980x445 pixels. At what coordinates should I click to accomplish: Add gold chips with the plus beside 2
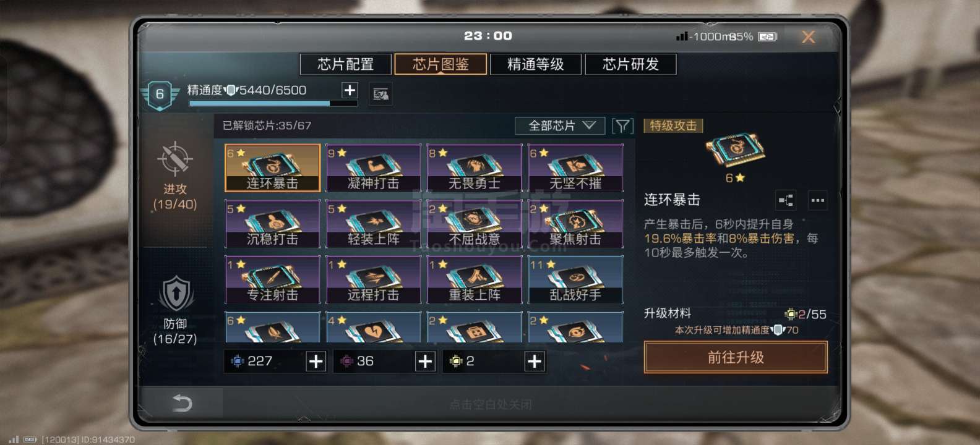click(535, 362)
